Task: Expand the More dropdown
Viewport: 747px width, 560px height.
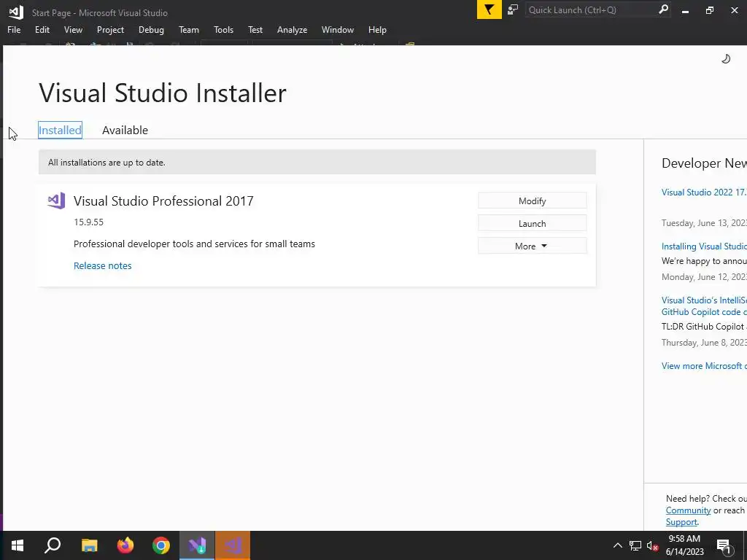Action: pyautogui.click(x=532, y=246)
